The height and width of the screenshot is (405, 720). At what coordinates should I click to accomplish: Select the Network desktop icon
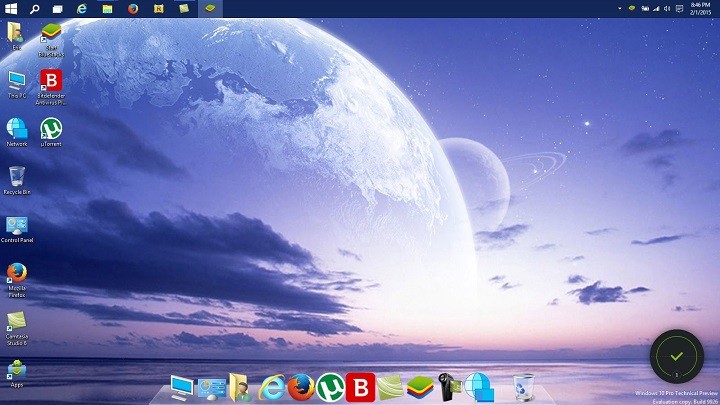click(17, 132)
